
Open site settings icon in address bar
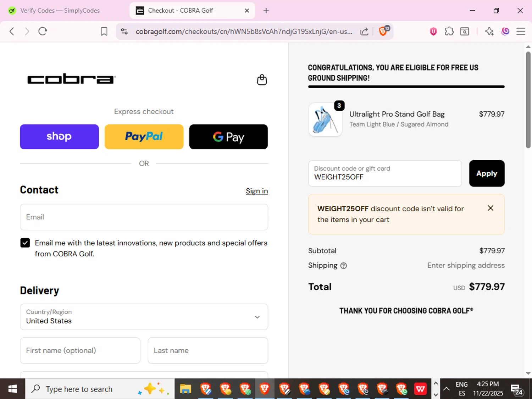point(124,31)
